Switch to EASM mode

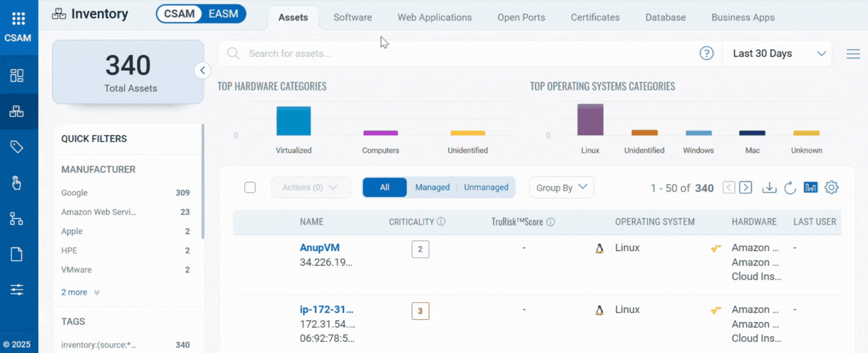[223, 14]
